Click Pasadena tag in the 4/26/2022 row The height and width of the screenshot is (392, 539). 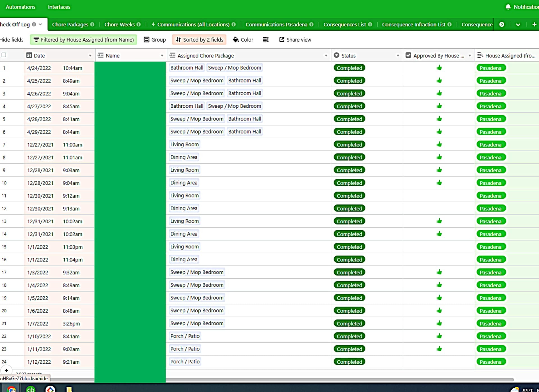click(491, 93)
